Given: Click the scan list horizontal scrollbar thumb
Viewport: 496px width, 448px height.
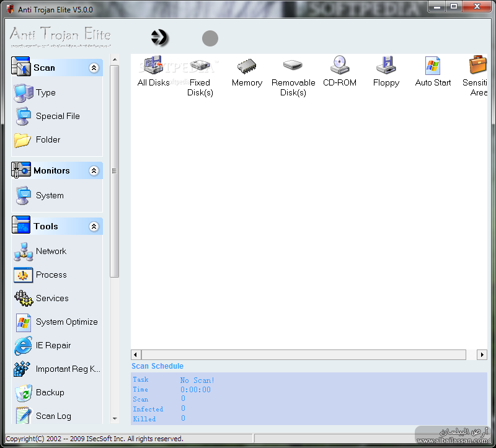Looking at the screenshot, I should click(304, 354).
